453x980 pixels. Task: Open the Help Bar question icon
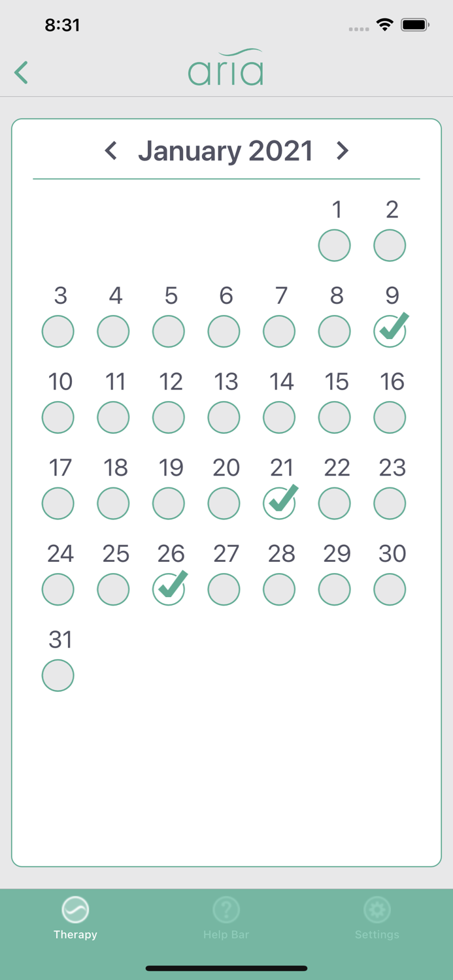tap(226, 909)
